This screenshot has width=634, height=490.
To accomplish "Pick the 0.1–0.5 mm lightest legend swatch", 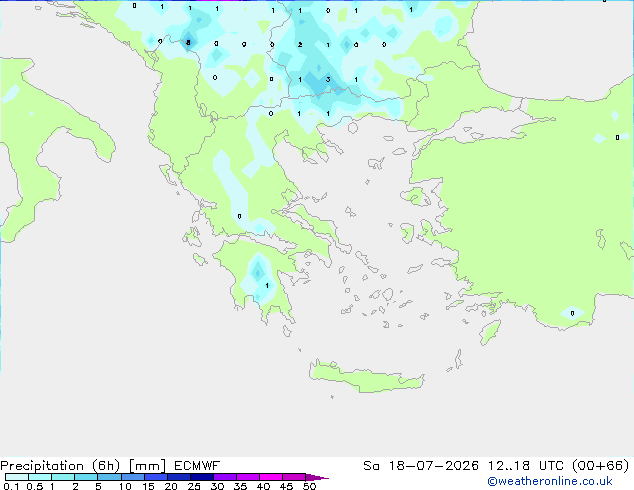I will pos(17,477).
